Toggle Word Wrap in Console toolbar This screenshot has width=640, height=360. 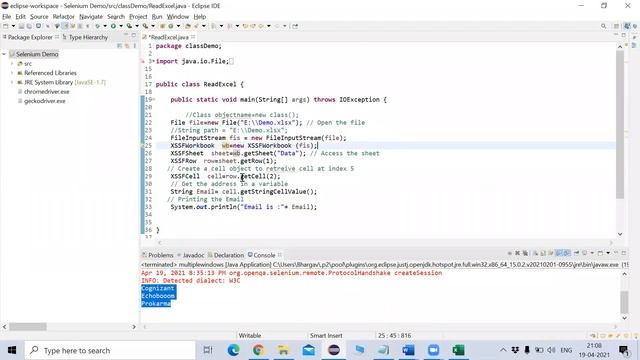pyautogui.click(x=550, y=253)
